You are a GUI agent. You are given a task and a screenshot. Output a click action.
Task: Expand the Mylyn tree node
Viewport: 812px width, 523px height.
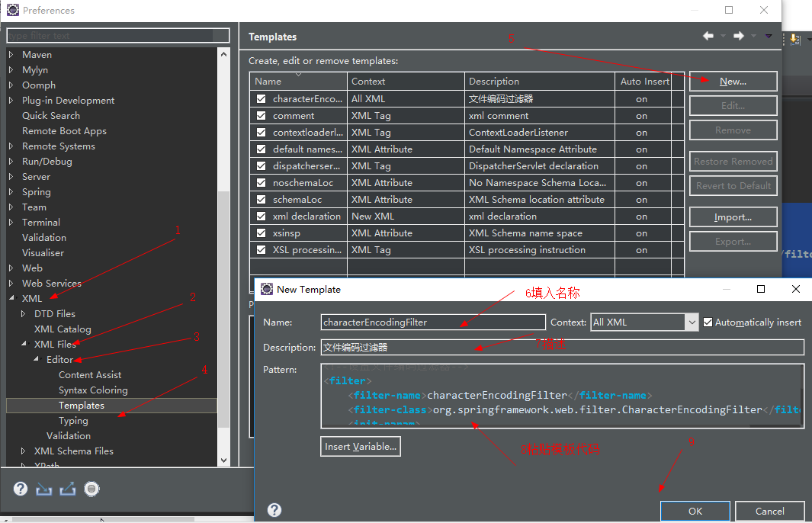point(11,69)
